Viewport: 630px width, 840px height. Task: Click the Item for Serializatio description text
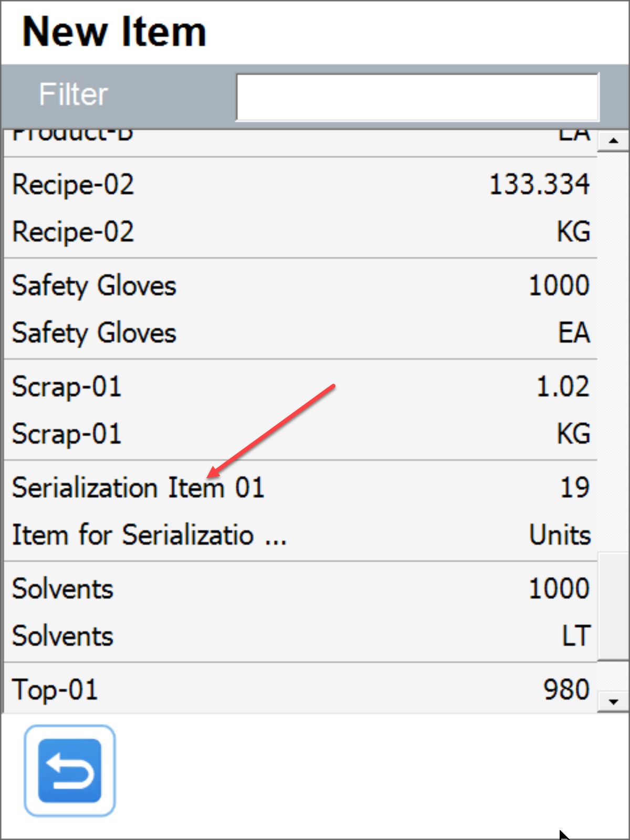pyautogui.click(x=149, y=535)
